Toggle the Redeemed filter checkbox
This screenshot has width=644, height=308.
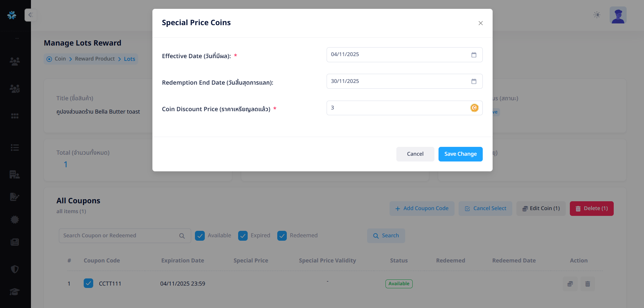[x=282, y=236]
